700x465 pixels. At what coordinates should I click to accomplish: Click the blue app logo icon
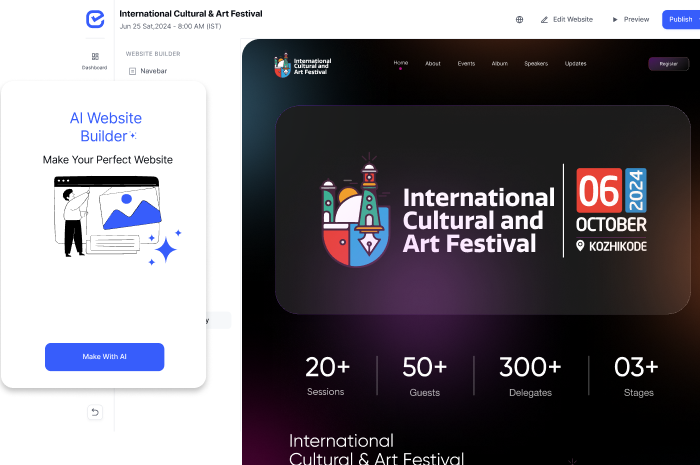point(95,19)
